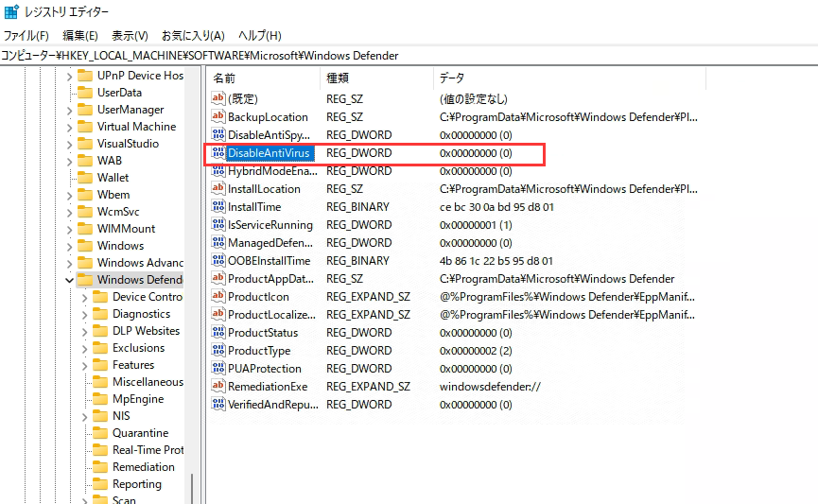Open the ヘルプ(H) menu
Image resolution: width=818 pixels, height=504 pixels.
(260, 36)
